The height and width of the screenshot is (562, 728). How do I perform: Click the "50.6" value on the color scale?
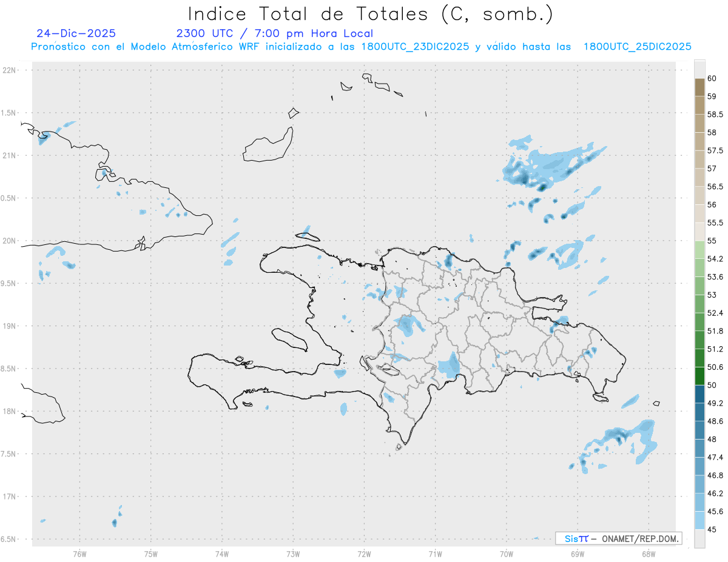pos(716,367)
